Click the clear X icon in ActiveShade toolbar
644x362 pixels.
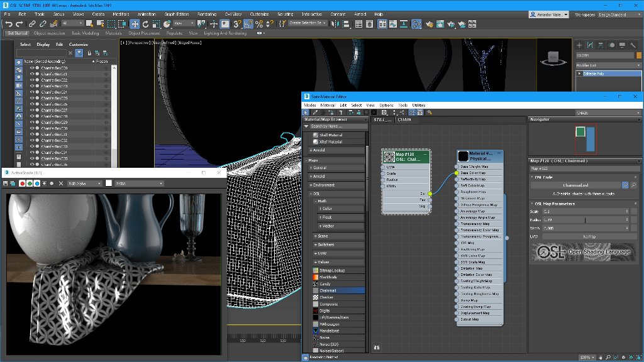pyautogui.click(x=61, y=184)
